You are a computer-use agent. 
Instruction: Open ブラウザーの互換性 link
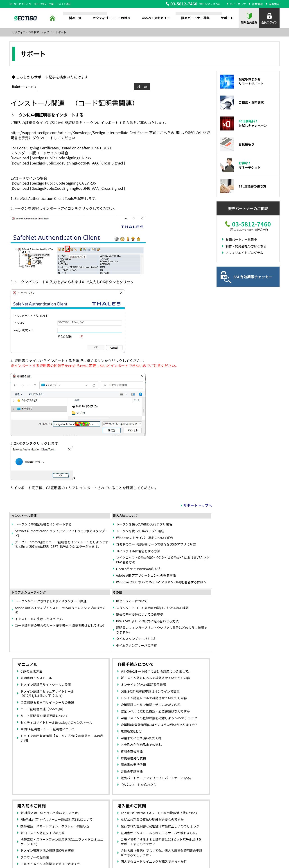click(34, 857)
